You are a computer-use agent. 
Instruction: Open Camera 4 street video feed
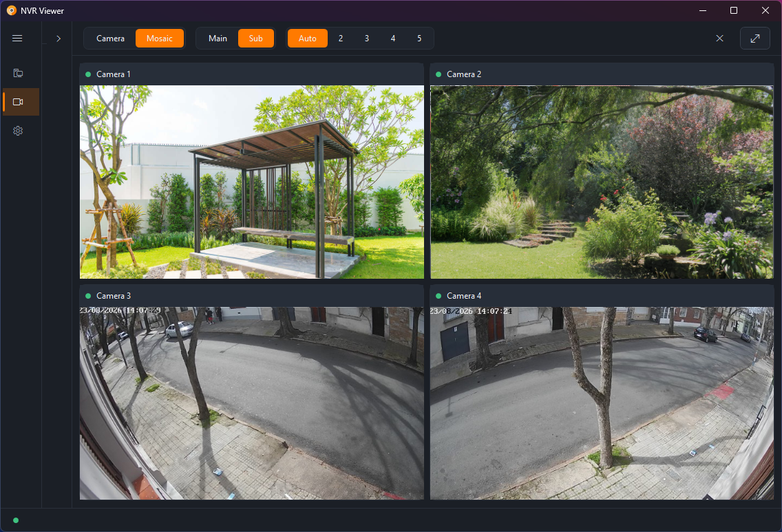click(x=602, y=403)
